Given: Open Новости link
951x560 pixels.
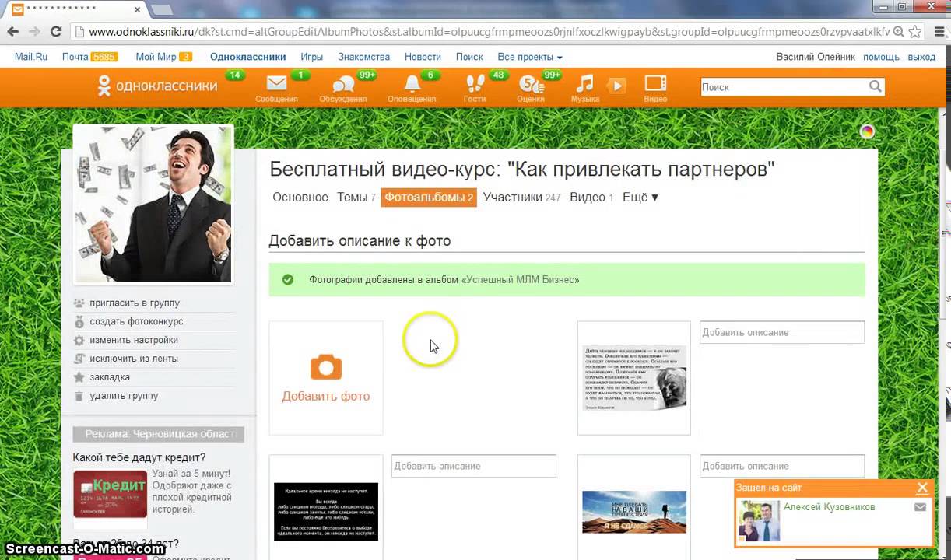Looking at the screenshot, I should [x=423, y=57].
